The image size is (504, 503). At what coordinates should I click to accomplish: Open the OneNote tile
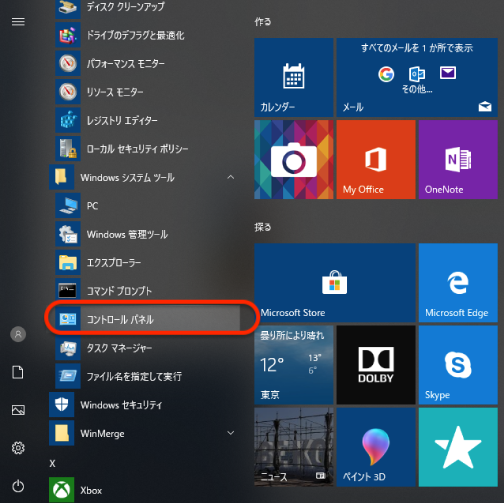click(458, 160)
